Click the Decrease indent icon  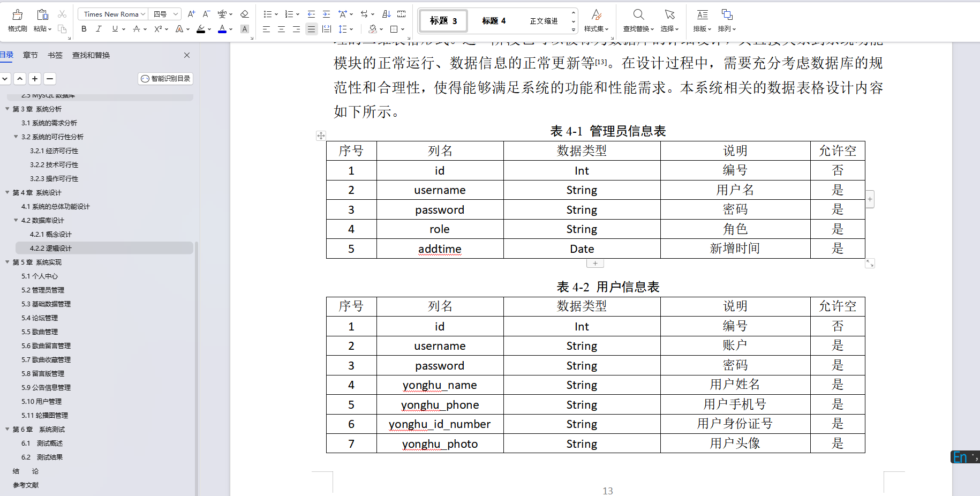click(x=311, y=14)
